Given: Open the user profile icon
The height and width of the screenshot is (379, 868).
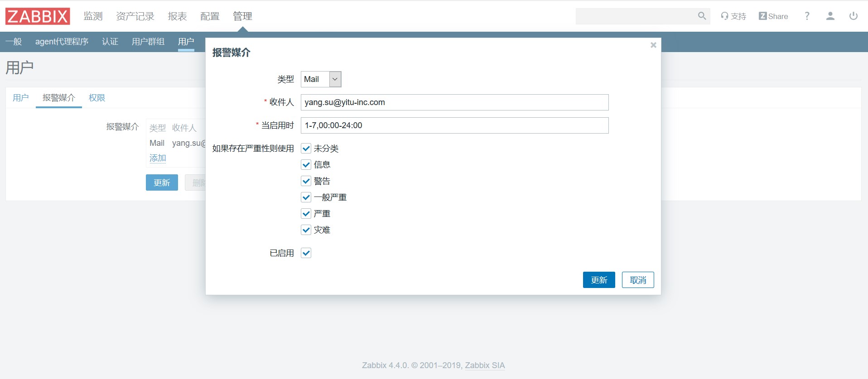Looking at the screenshot, I should pyautogui.click(x=830, y=16).
